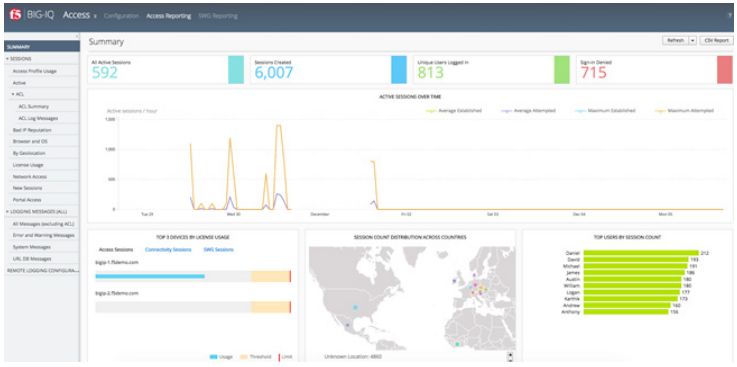Click the F5 logo icon
The width and height of the screenshot is (737, 367).
[16, 15]
